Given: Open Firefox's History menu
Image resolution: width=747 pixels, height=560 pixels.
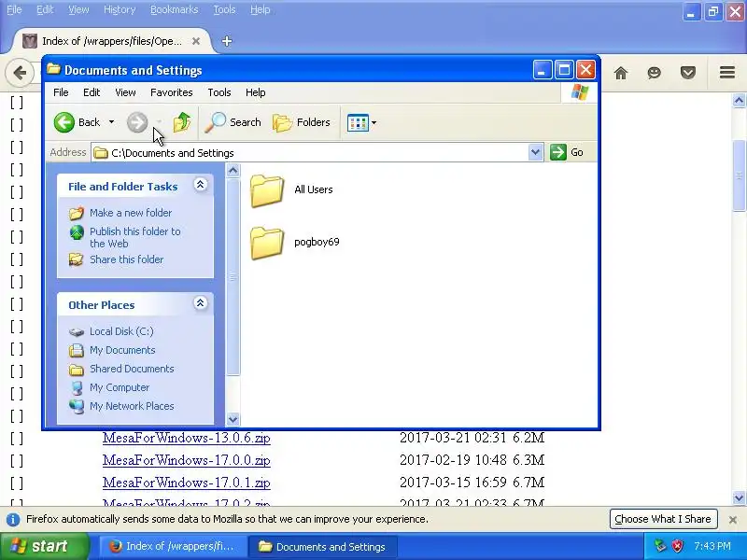Looking at the screenshot, I should click(x=120, y=9).
